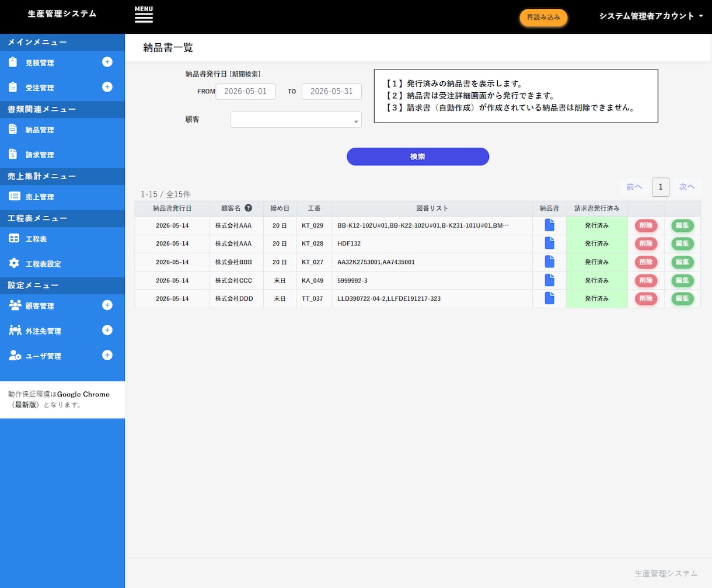Click the 受注管理 clipboard icon
This screenshot has width=712, height=588.
[x=13, y=87]
